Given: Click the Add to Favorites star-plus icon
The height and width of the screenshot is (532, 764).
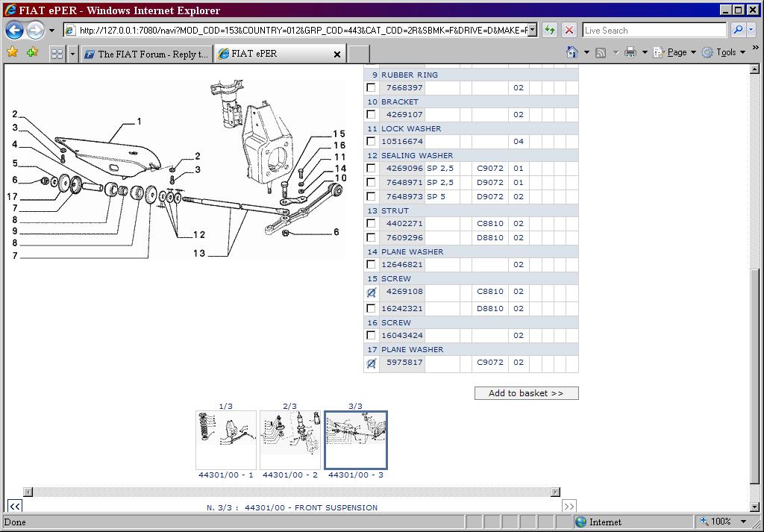Looking at the screenshot, I should point(32,51).
